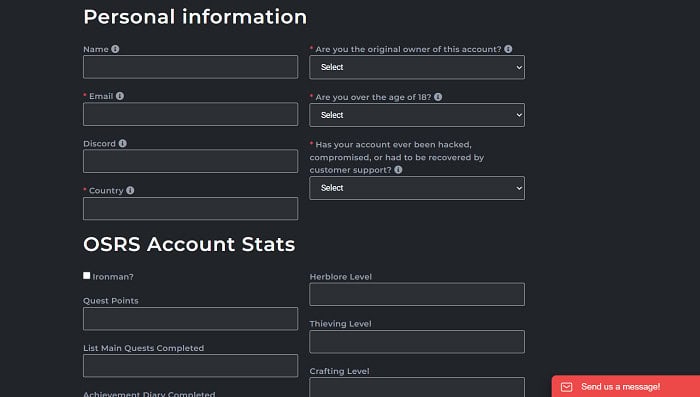Viewport: 700px width, 397px height.
Task: Tick the Ironman checkbox
Action: [x=87, y=276]
